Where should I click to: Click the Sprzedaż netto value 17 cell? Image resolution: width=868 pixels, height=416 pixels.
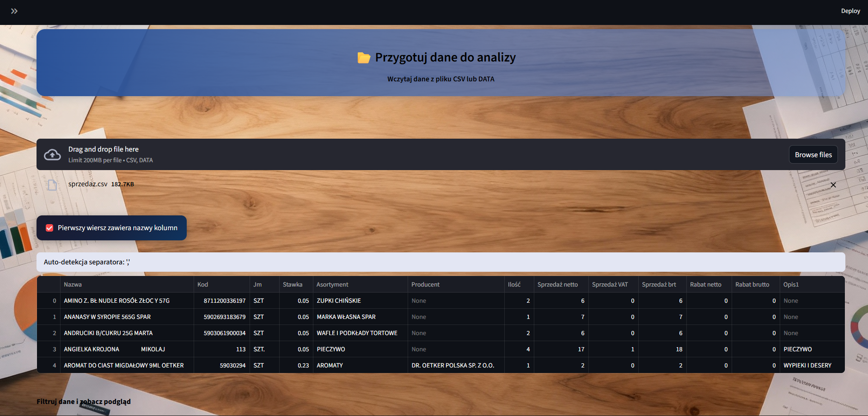(x=561, y=349)
